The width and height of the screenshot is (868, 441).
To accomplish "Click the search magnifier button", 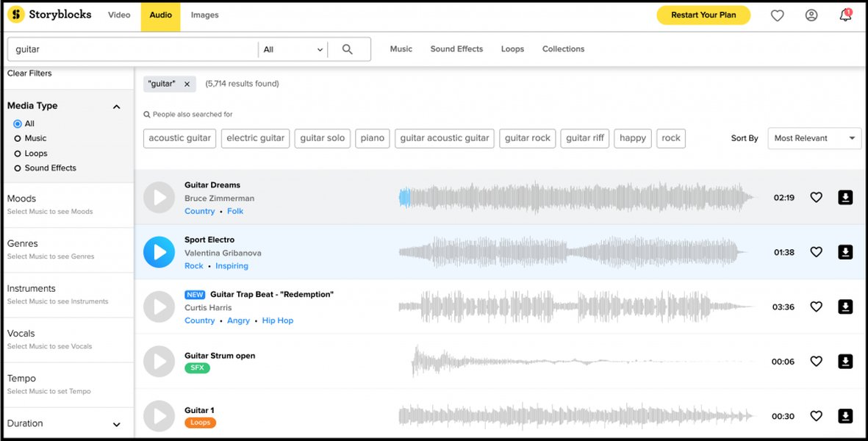I will [x=348, y=49].
